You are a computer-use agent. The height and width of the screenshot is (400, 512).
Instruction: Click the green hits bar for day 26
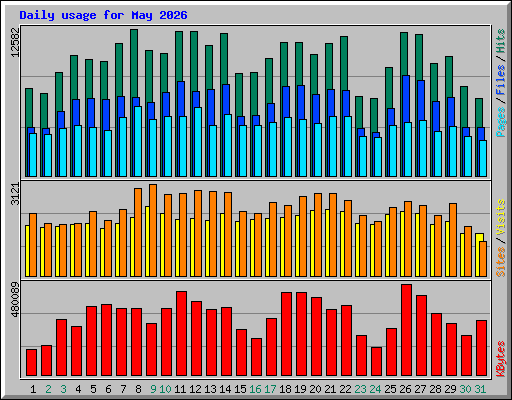point(404,54)
